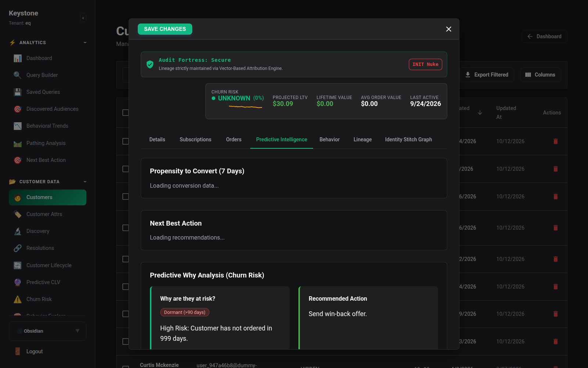The image size is (588, 368).
Task: Open Behavioral Trends chart icon
Action: pyautogui.click(x=17, y=126)
